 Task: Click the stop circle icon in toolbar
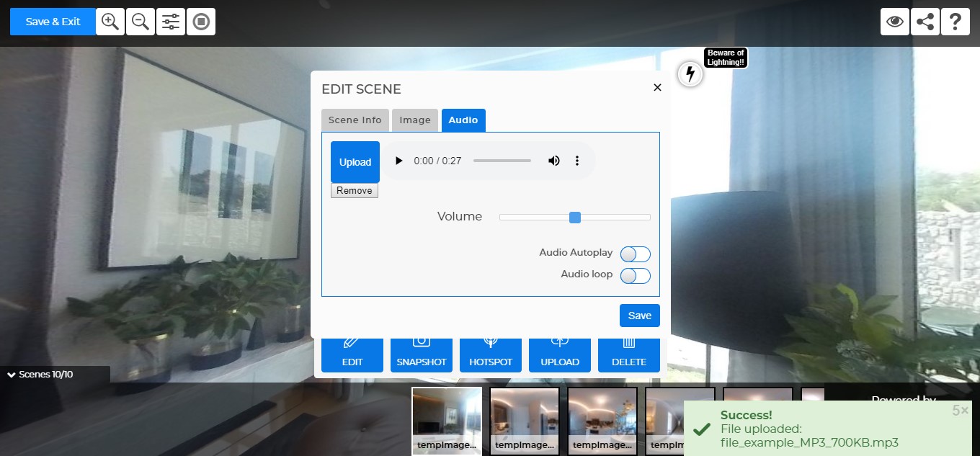point(201,22)
